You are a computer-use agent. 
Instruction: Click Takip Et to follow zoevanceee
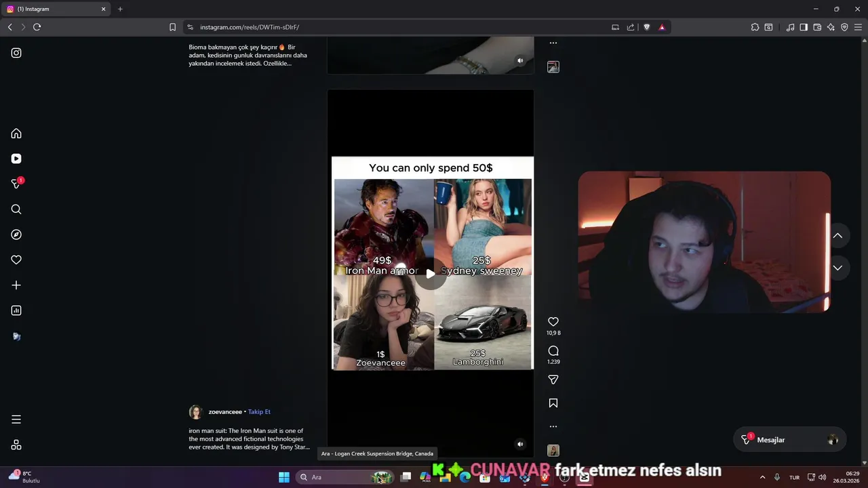point(259,412)
